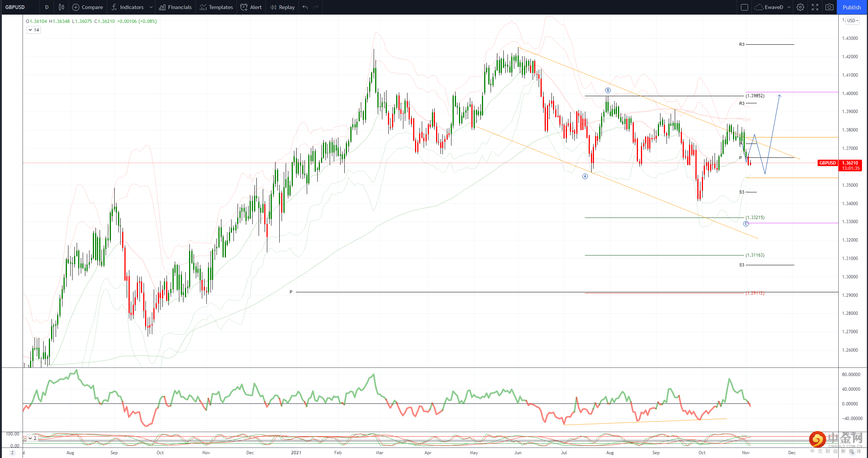Click the undo arrow
The height and width of the screenshot is (458, 868).
(305, 7)
